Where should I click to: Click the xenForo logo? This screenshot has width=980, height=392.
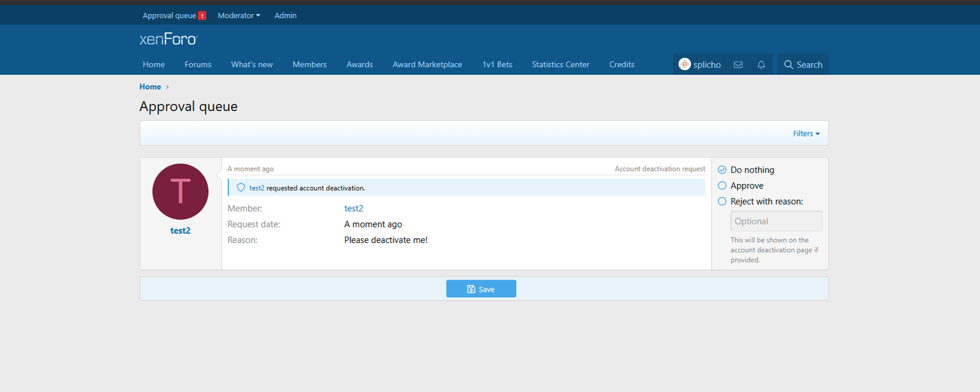pos(169,40)
